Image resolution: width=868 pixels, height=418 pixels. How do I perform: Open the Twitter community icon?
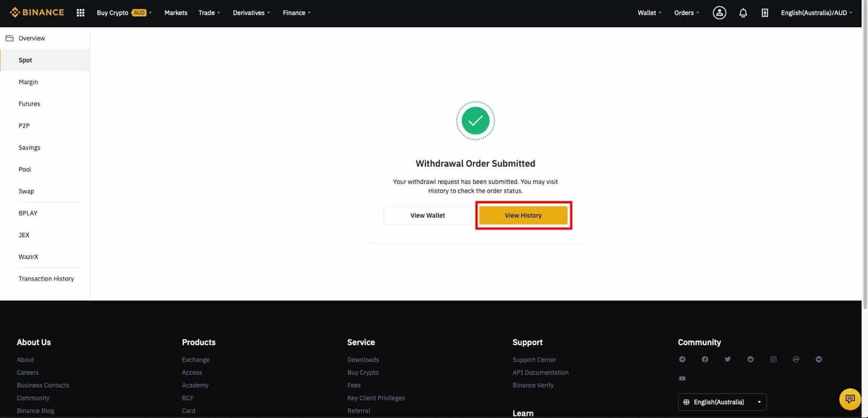click(x=727, y=359)
